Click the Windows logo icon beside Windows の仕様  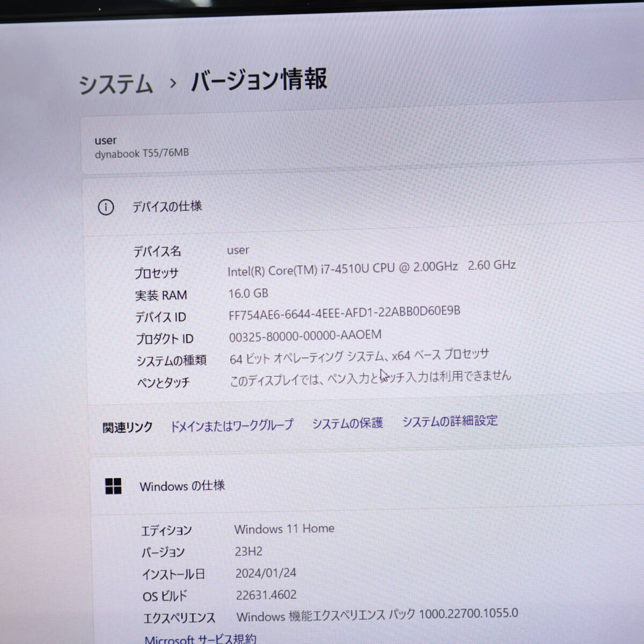[x=113, y=486]
